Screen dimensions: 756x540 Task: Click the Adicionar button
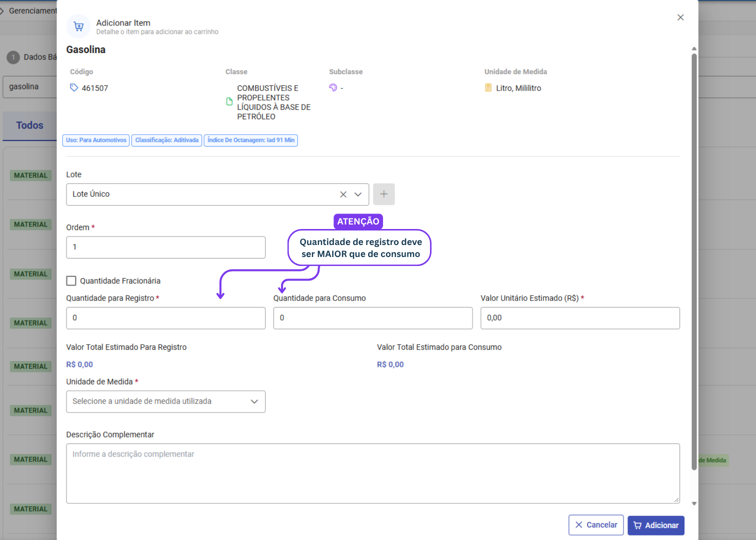coord(656,525)
